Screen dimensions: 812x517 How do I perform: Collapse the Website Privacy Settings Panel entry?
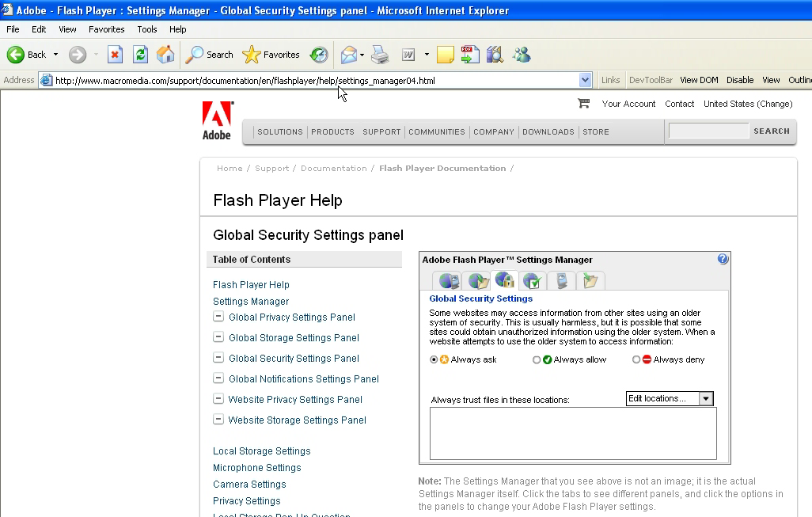(x=218, y=399)
